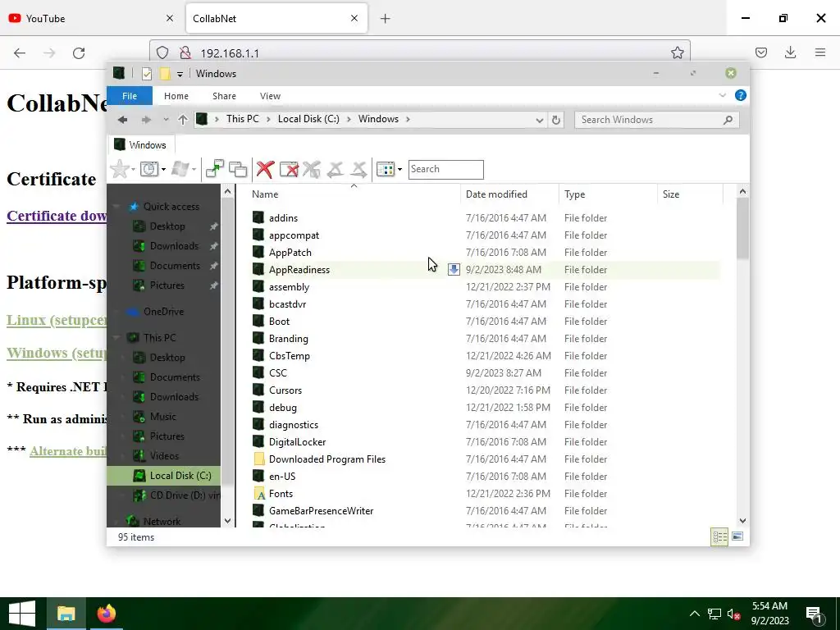The width and height of the screenshot is (840, 630).
Task: Refresh the Explorer address bar
Action: click(x=556, y=120)
